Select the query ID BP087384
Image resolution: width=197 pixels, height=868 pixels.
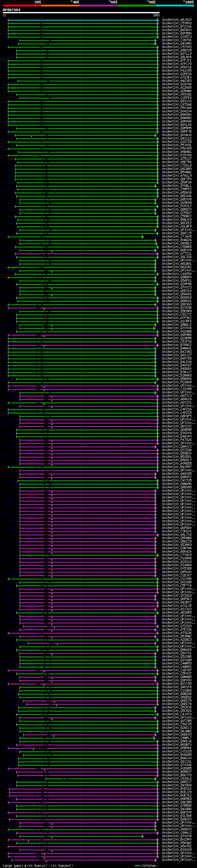click(x=11, y=10)
